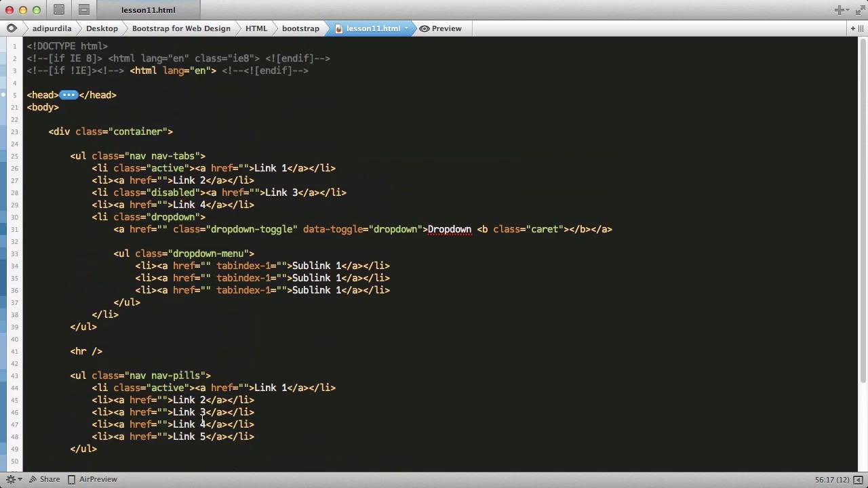Go to adipurdila in the path bar
Screen dimensions: 868x488
52,28
